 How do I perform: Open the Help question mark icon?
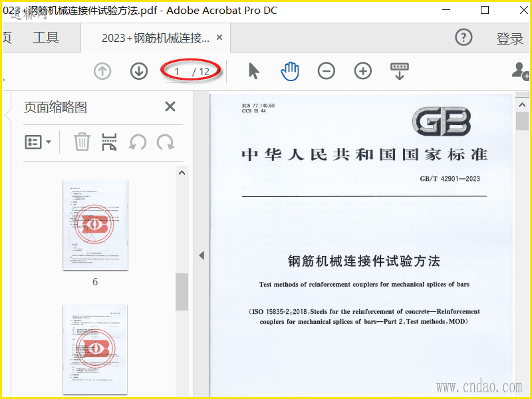click(x=464, y=37)
